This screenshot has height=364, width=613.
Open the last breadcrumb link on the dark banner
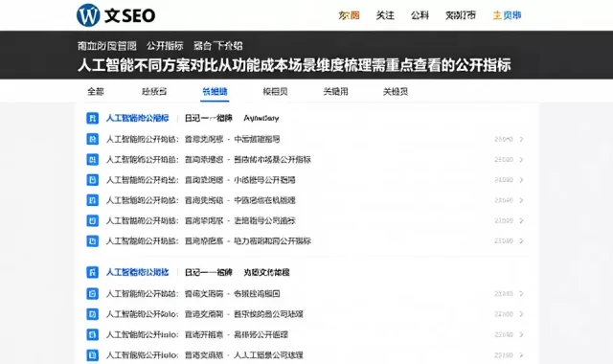(x=217, y=46)
